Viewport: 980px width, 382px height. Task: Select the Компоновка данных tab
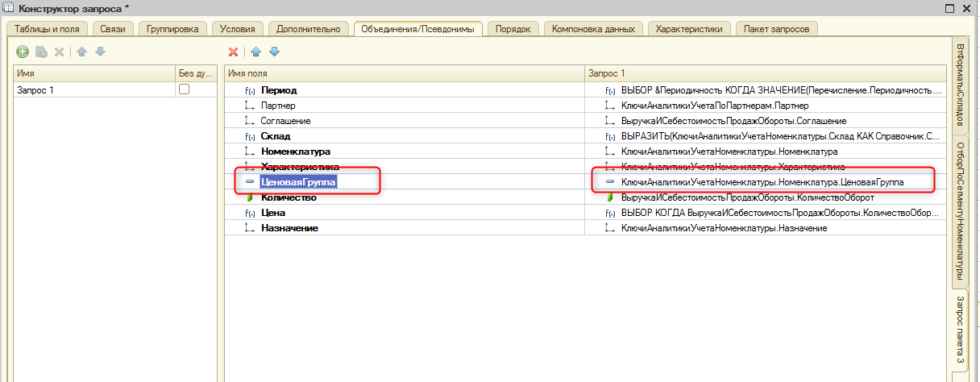pyautogui.click(x=594, y=29)
